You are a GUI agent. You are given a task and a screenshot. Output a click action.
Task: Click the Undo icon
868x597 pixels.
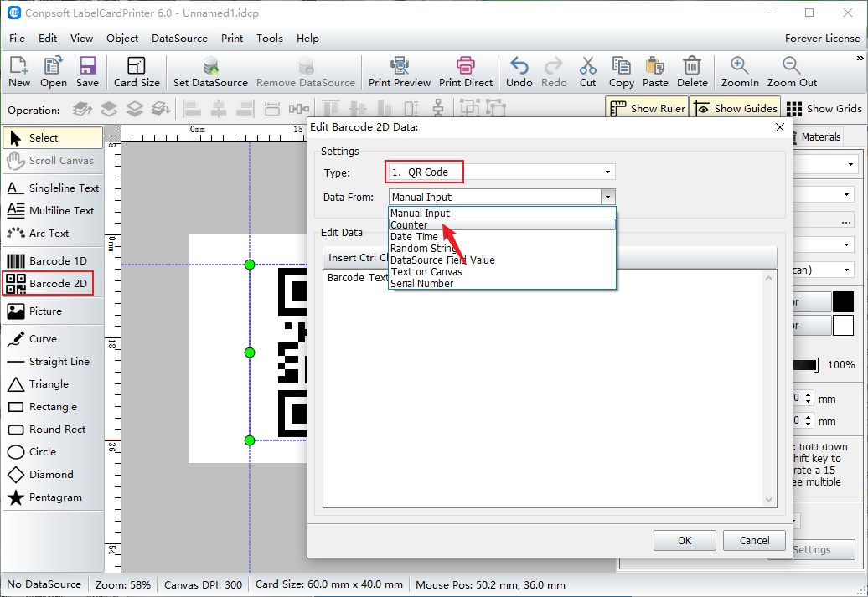tap(519, 72)
